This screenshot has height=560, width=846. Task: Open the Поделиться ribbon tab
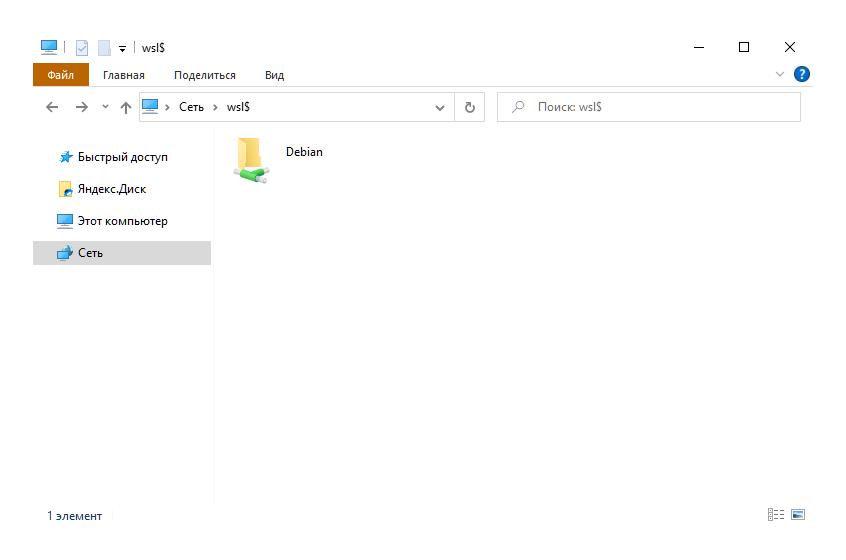(204, 75)
